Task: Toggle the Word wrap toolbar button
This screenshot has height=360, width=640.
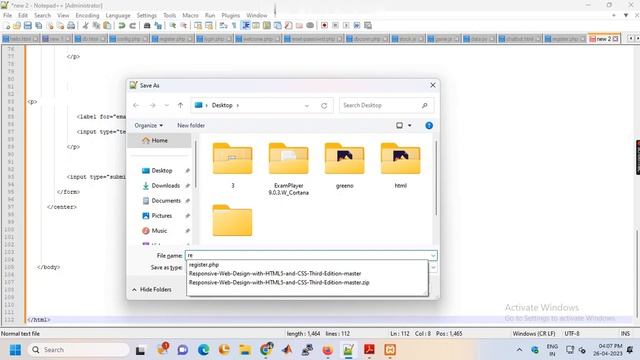Action: (x=223, y=25)
